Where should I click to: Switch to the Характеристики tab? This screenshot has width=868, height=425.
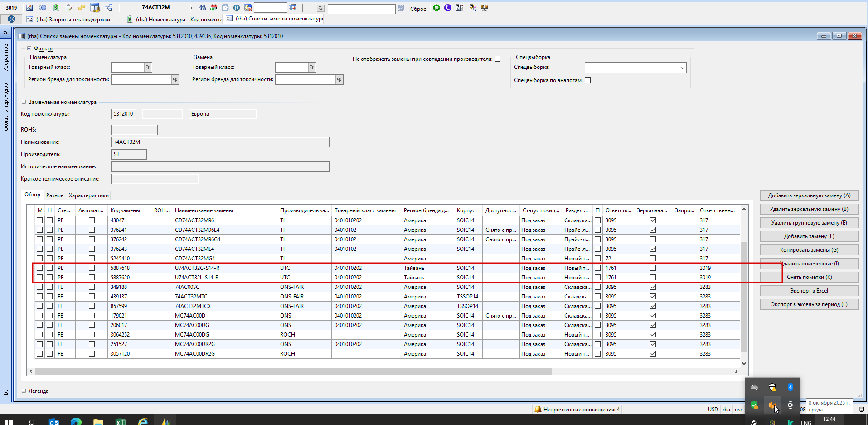88,195
